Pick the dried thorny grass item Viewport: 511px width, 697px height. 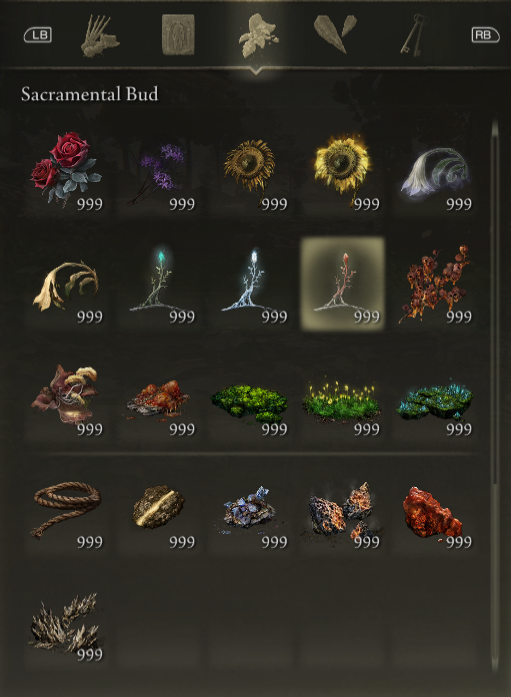point(66,621)
